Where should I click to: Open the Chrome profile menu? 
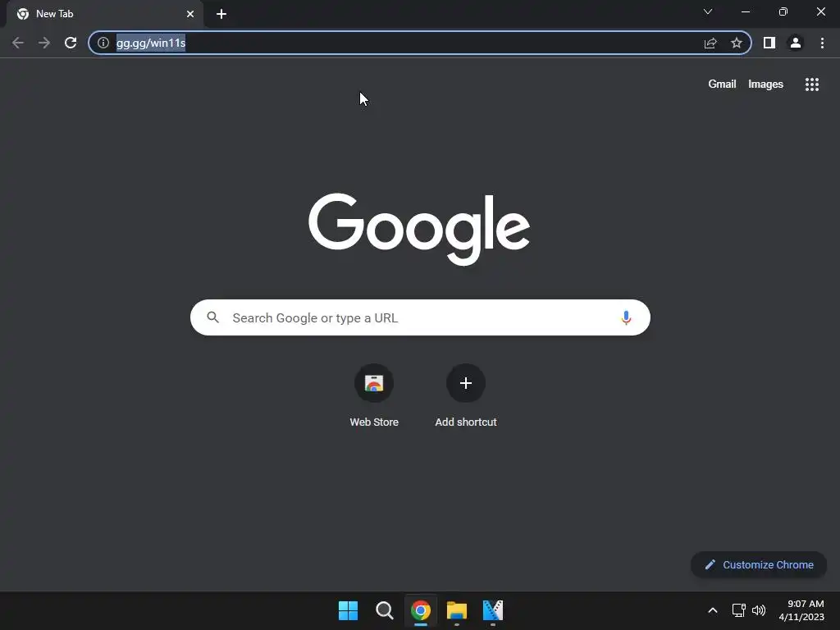[796, 43]
